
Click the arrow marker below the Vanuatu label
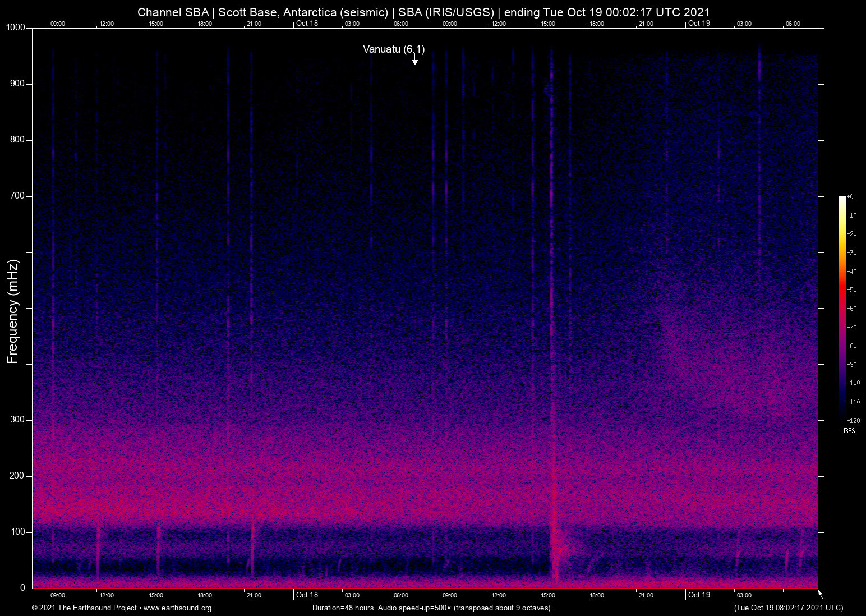coord(414,61)
